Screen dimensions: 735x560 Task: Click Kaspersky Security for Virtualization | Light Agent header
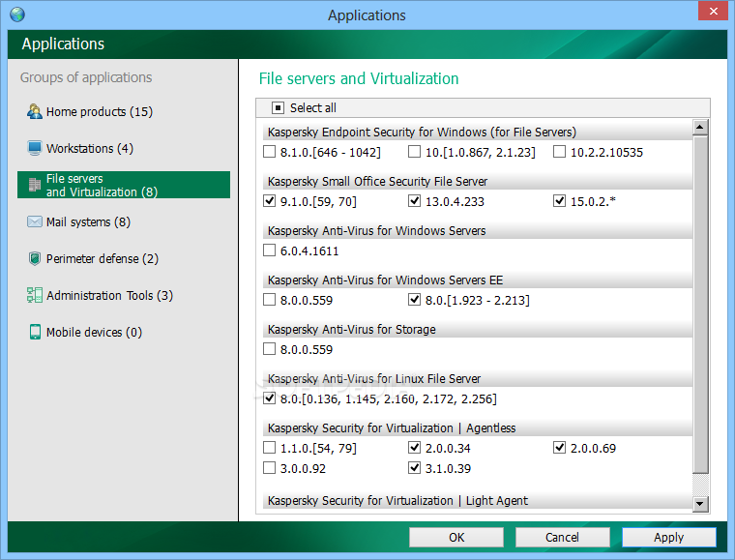click(477, 500)
